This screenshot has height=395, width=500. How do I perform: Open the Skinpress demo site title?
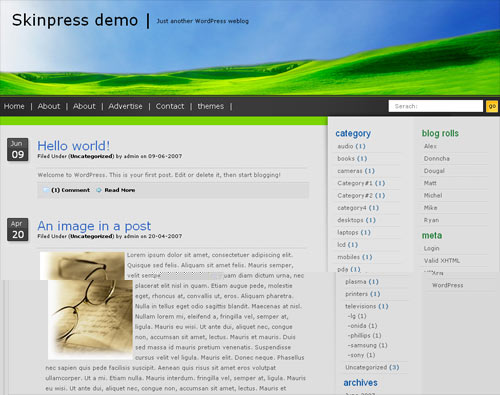coord(75,20)
